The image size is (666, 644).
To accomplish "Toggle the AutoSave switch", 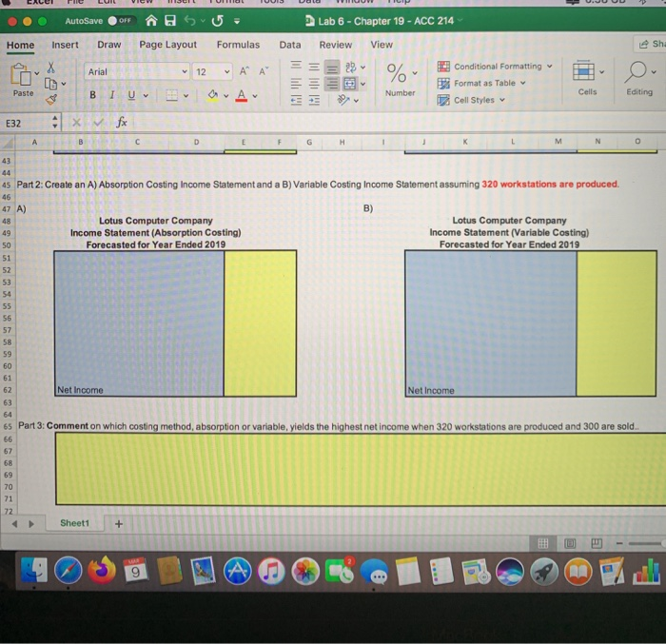I will tap(121, 21).
